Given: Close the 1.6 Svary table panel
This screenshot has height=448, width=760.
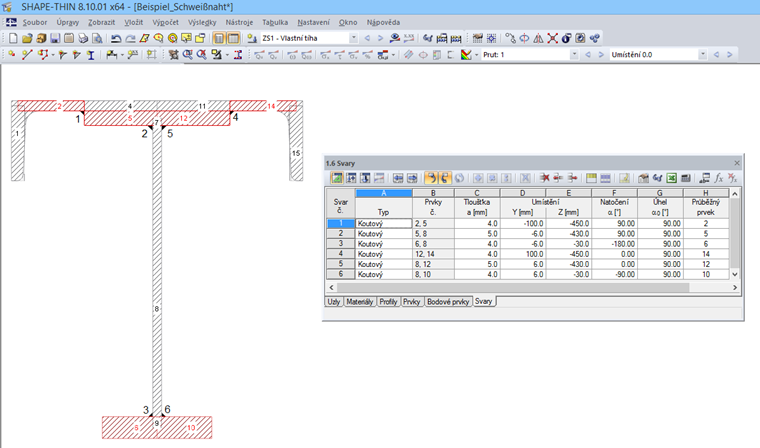Looking at the screenshot, I should 737,163.
